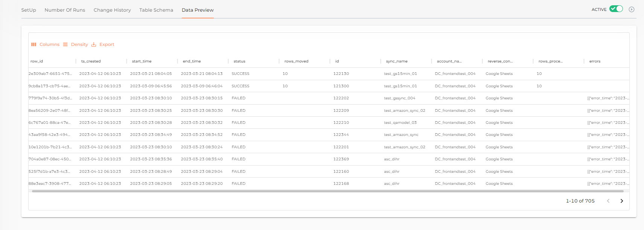
Task: Click the errors column header
Action: pos(595,61)
